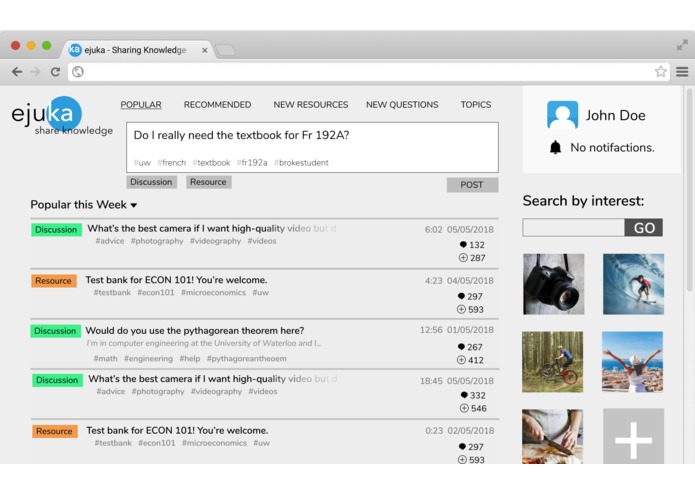Open the pythagorean theorem discussion post
This screenshot has height=494, width=695.
coord(265,344)
